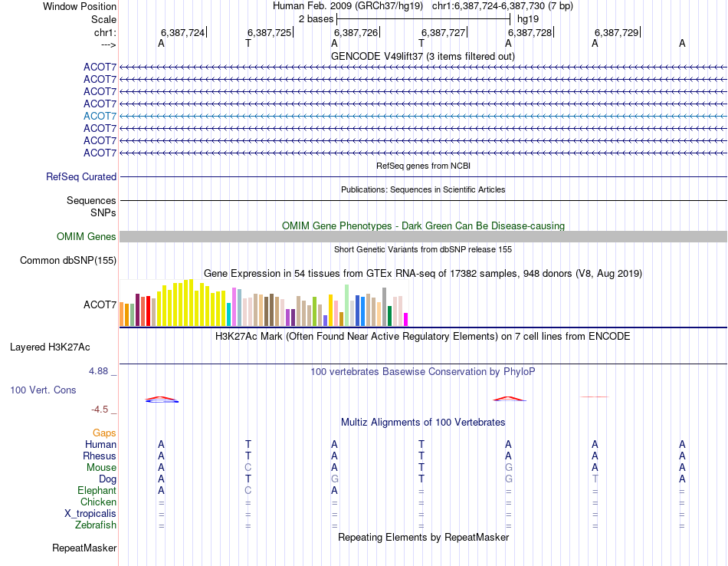Click the Sequences track label

click(91, 200)
